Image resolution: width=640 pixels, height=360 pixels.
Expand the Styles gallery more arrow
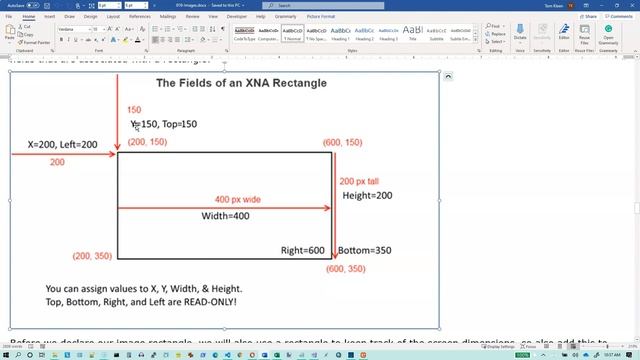[x=476, y=40]
